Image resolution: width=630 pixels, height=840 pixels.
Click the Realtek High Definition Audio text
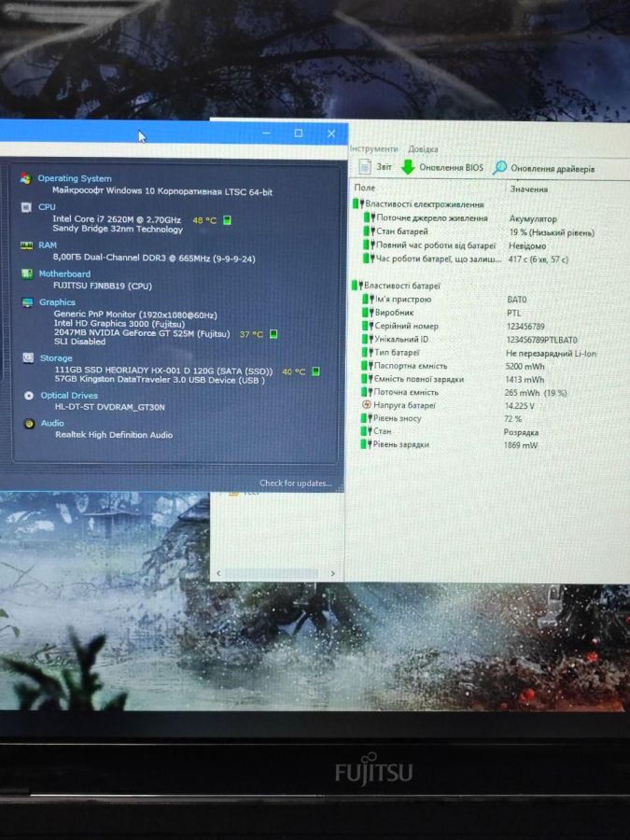tap(114, 435)
